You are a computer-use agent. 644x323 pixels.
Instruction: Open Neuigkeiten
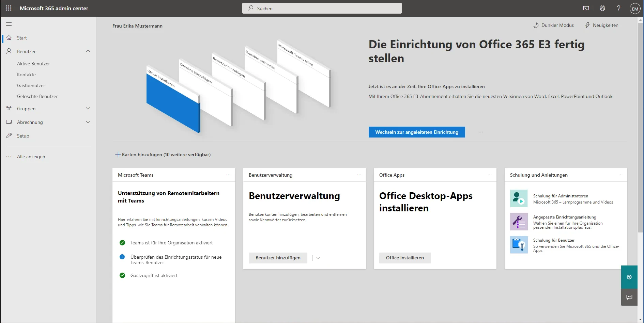click(602, 25)
